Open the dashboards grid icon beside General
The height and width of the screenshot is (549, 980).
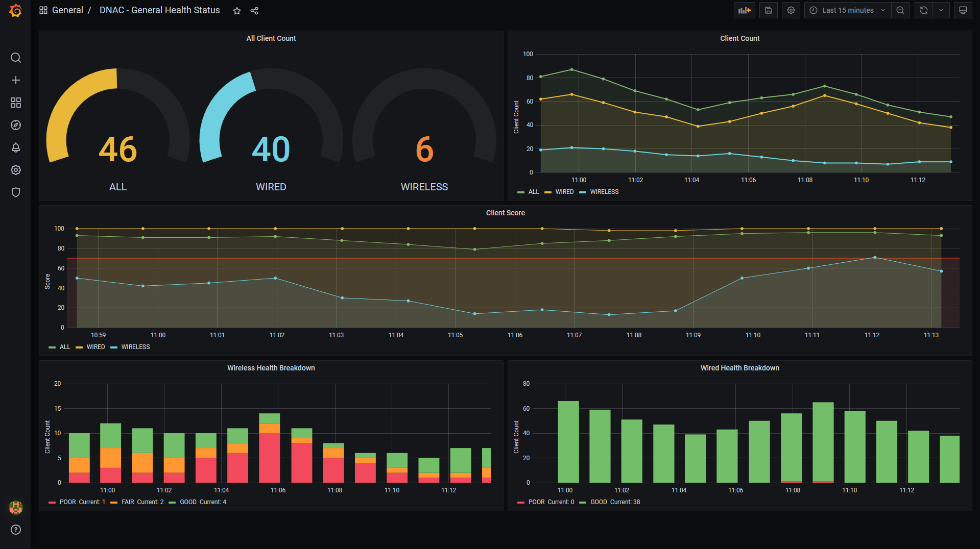pyautogui.click(x=43, y=10)
